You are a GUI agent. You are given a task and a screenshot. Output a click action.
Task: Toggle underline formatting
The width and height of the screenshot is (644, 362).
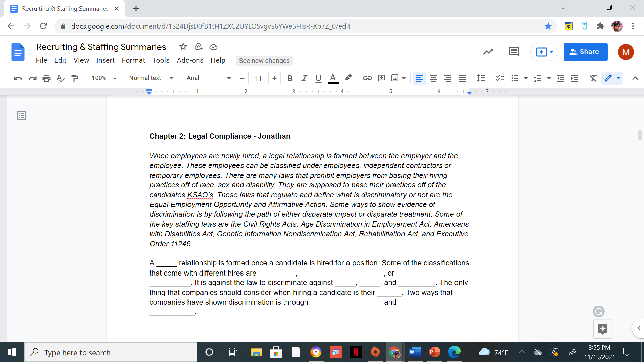click(x=318, y=78)
